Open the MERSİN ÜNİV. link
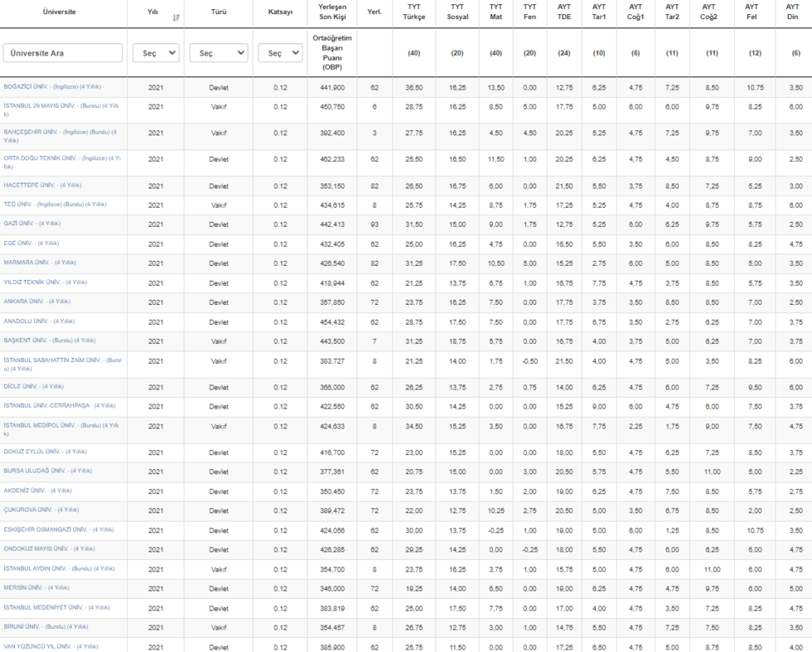The height and width of the screenshot is (652, 812). pos(36,587)
